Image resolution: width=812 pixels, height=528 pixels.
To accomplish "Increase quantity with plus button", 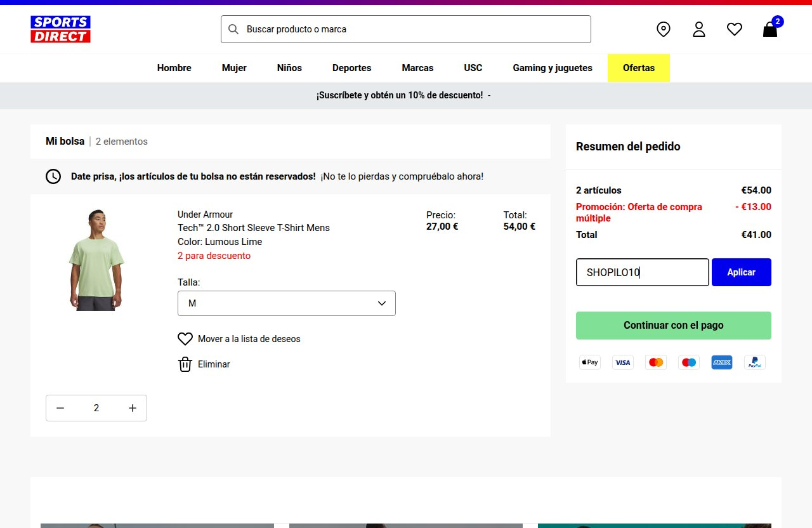I will pos(133,408).
